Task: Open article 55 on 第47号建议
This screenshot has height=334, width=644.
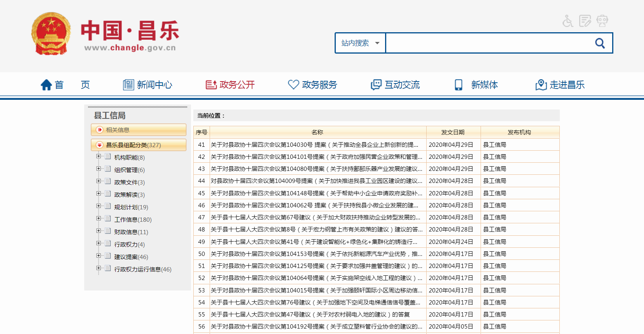Action: coord(310,314)
